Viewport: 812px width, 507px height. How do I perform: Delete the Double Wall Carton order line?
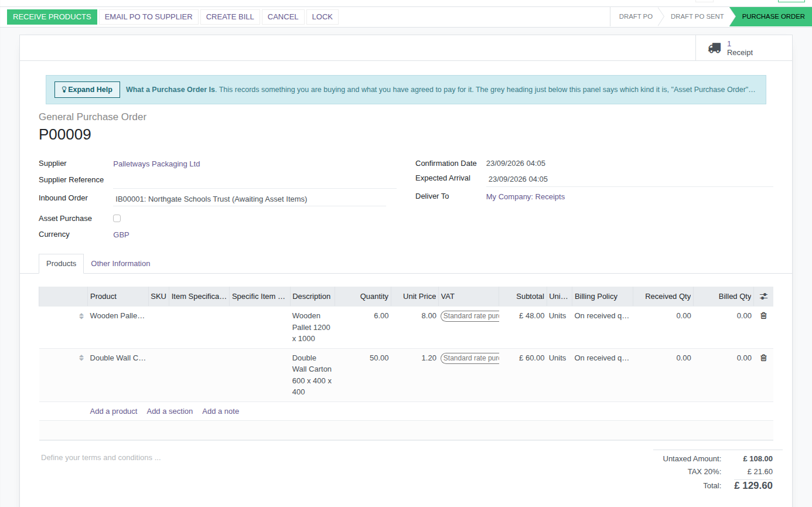(x=763, y=358)
